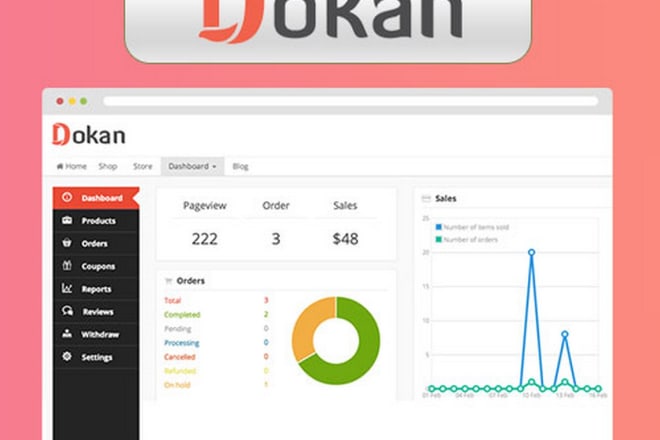Click the Orders panel heading

[191, 281]
